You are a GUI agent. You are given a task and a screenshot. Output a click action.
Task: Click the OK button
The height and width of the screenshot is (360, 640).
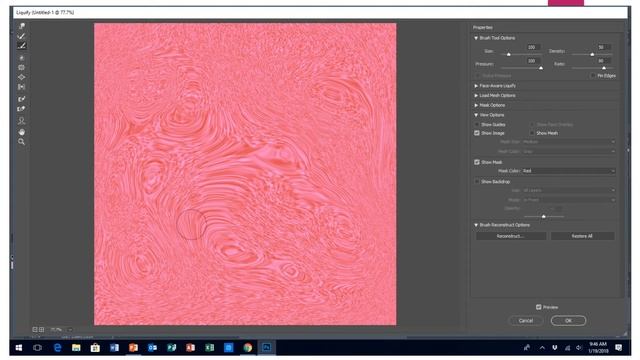568,320
